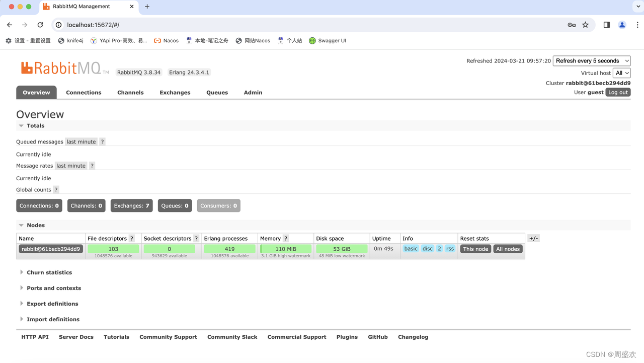Click Queues: 0 count button

175,206
